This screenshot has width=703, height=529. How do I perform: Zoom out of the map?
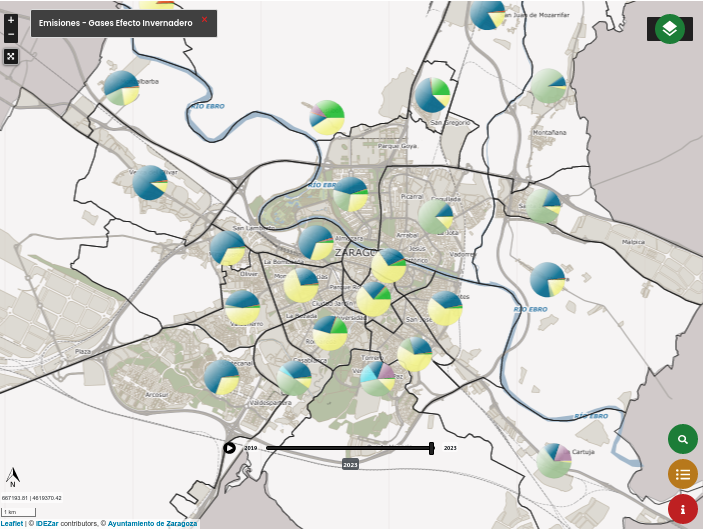pos(11,35)
